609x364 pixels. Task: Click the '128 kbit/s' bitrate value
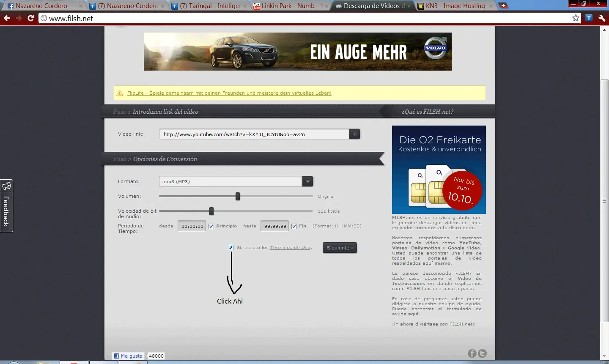[x=329, y=211]
